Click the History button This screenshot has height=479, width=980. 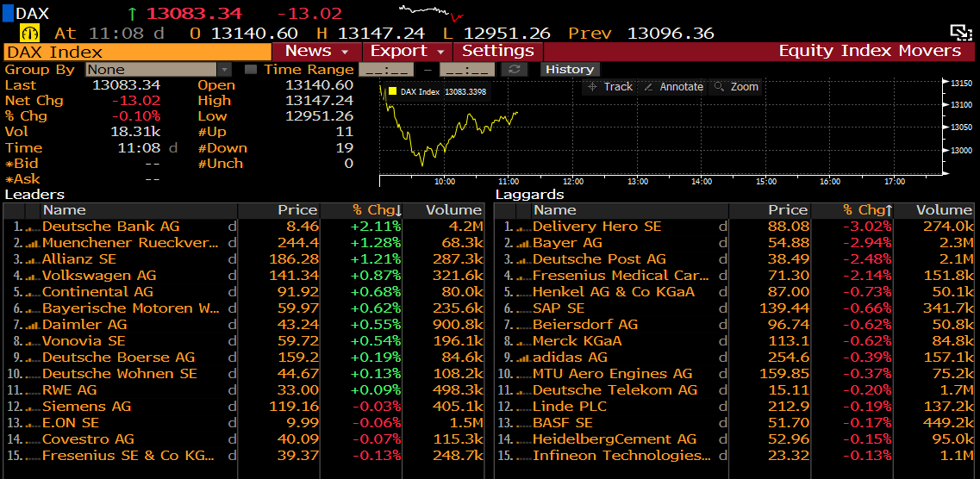click(x=570, y=70)
